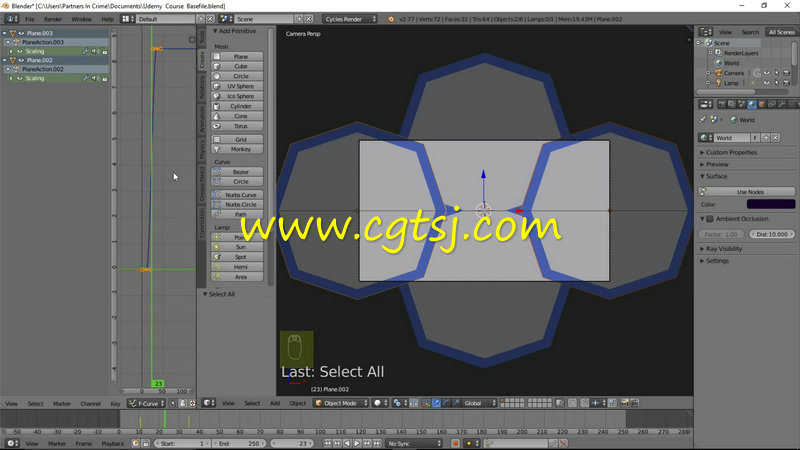Add a Plane mesh primitive
Image resolution: width=800 pixels, height=450 pixels.
tap(237, 56)
